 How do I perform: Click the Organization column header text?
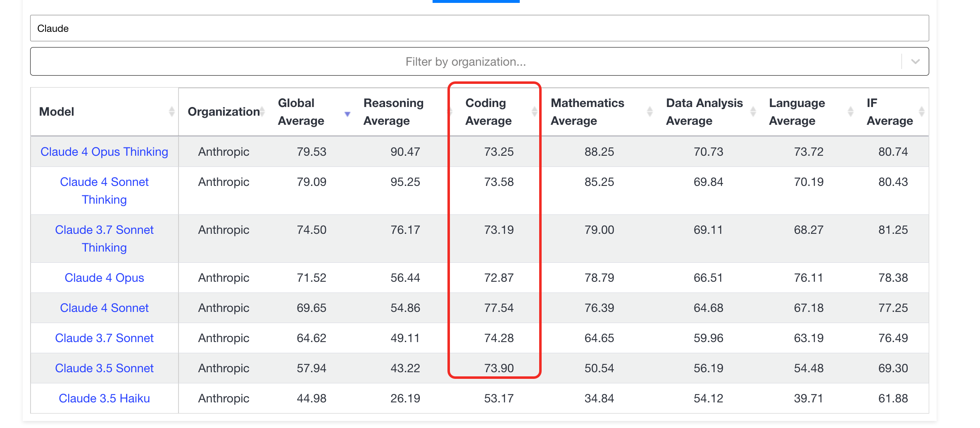(224, 112)
